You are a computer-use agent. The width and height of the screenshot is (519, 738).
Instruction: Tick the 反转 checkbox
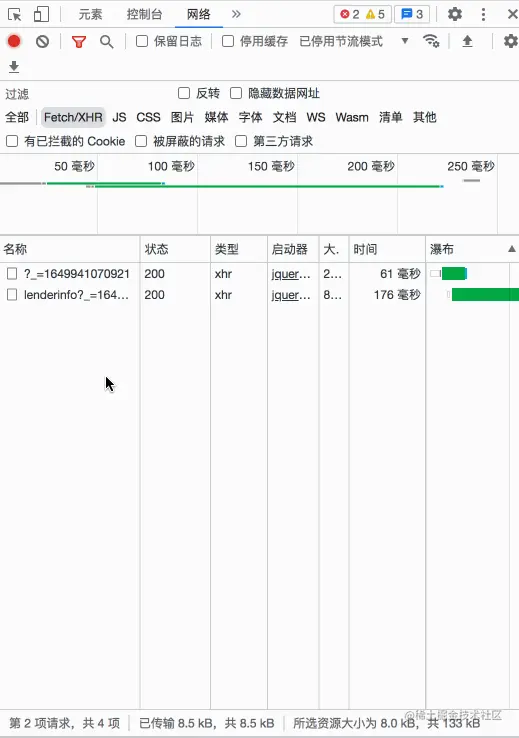pos(184,93)
